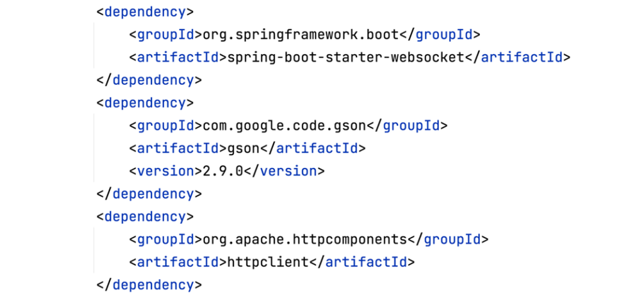
Task: Click closing groupId tag after org.apache.httpcomponents
Action: 448,239
